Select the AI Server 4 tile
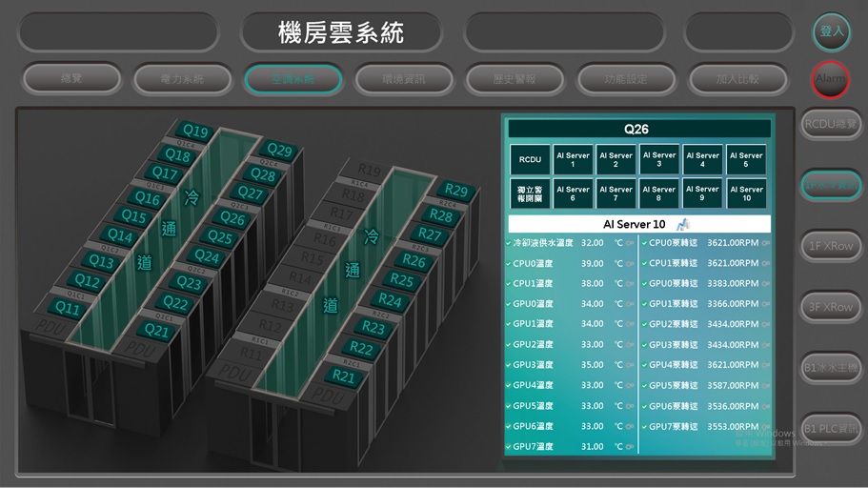868x488 pixels. (702, 159)
